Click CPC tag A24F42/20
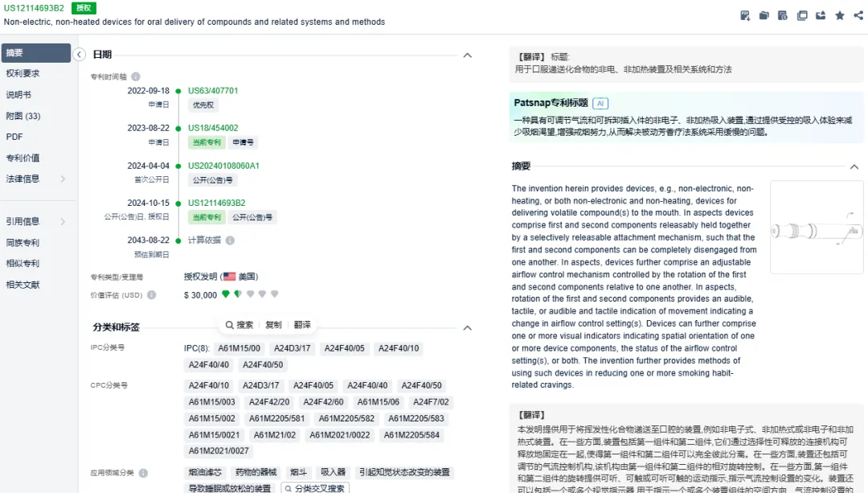868x493 pixels. (x=269, y=402)
